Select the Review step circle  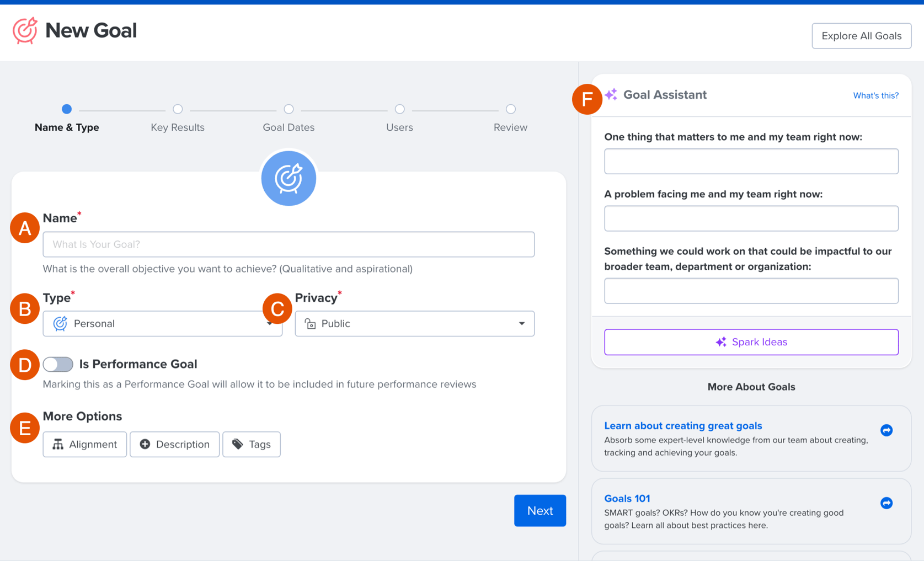[x=511, y=109]
